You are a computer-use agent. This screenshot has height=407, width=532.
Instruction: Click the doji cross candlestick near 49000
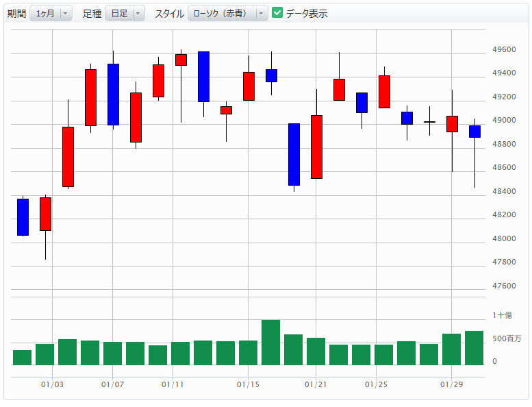point(429,122)
